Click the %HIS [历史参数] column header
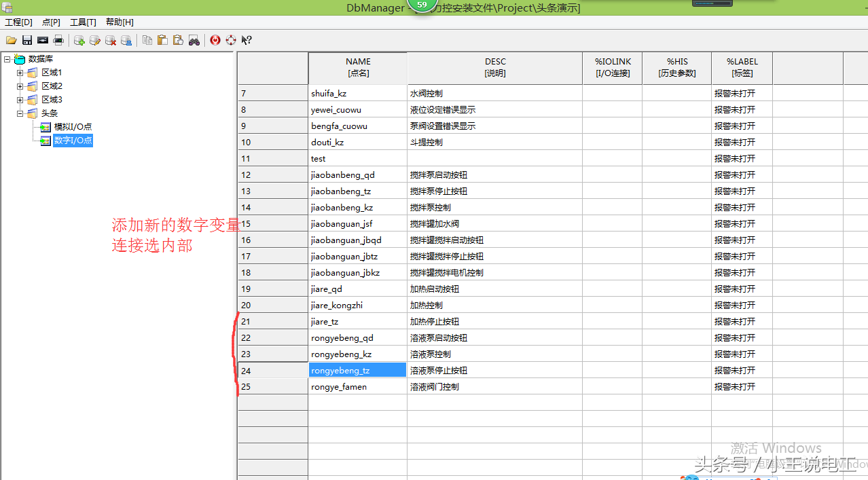This screenshot has height=480, width=868. [x=677, y=68]
